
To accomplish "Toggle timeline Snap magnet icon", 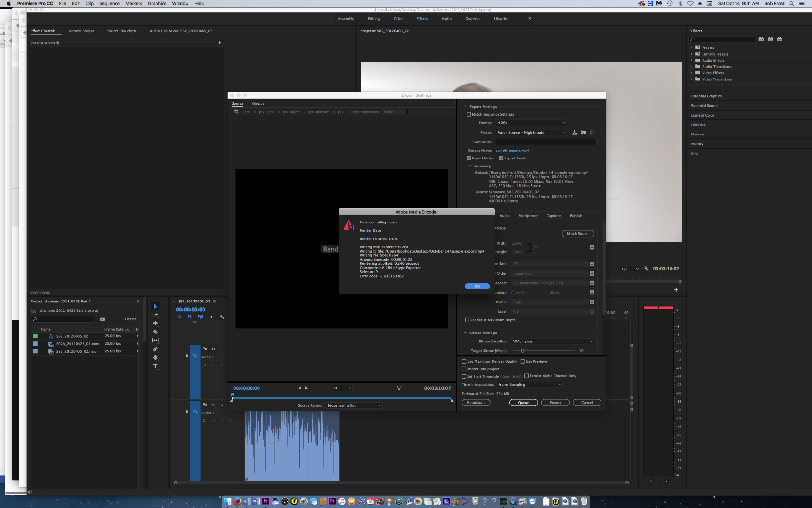I will 190,317.
